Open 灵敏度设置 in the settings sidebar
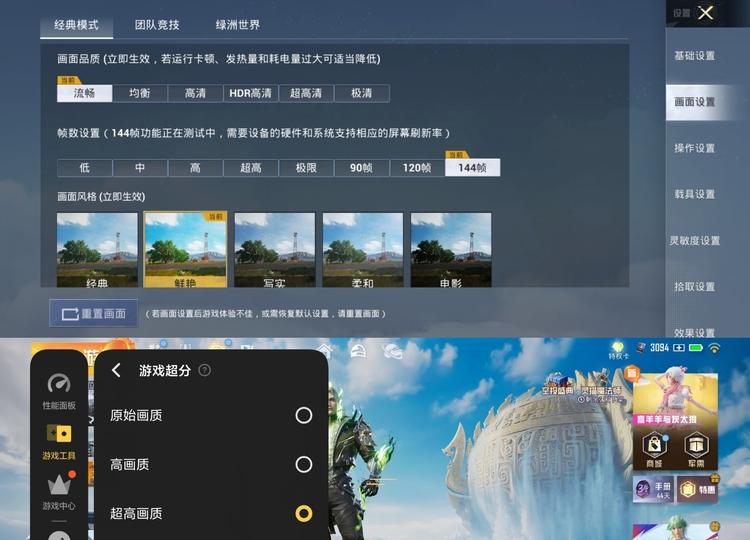This screenshot has width=750, height=540. [695, 241]
